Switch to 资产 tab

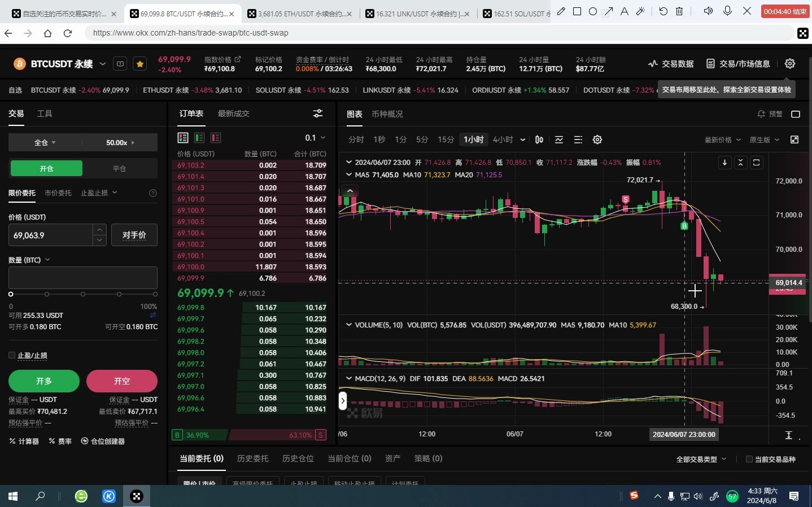point(393,458)
